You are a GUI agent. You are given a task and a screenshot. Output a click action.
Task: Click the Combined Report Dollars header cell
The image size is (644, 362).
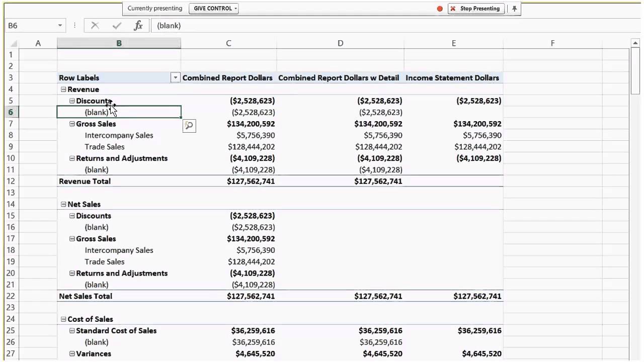point(227,78)
